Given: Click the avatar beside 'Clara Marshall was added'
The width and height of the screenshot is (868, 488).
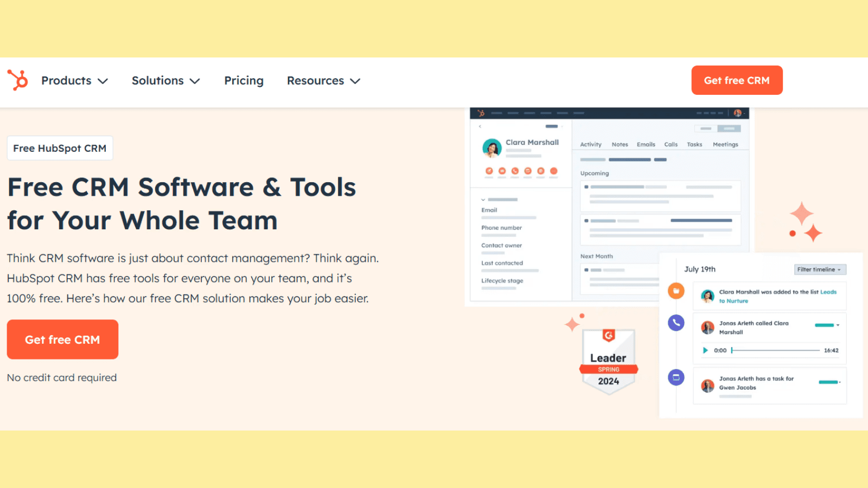Looking at the screenshot, I should [x=707, y=296].
